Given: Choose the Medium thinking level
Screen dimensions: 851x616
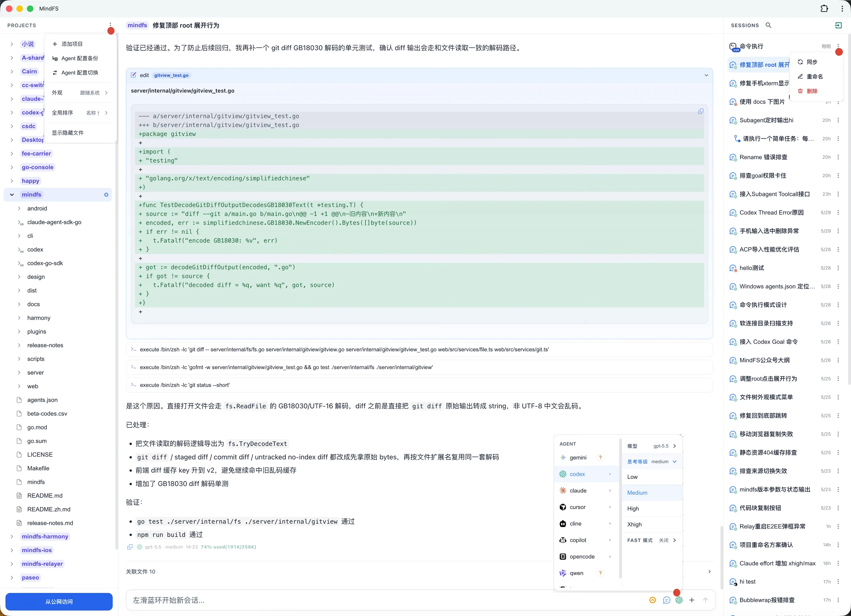Looking at the screenshot, I should [x=652, y=493].
